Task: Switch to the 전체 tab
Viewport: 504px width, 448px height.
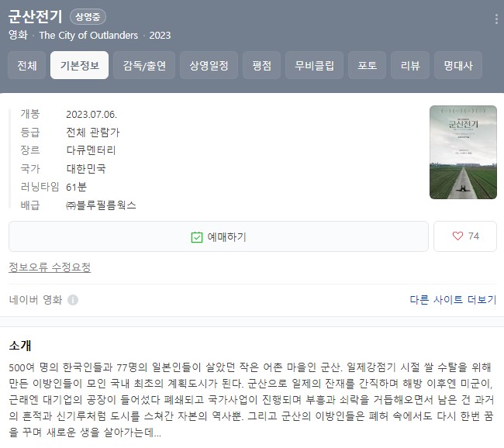Action: (27, 65)
